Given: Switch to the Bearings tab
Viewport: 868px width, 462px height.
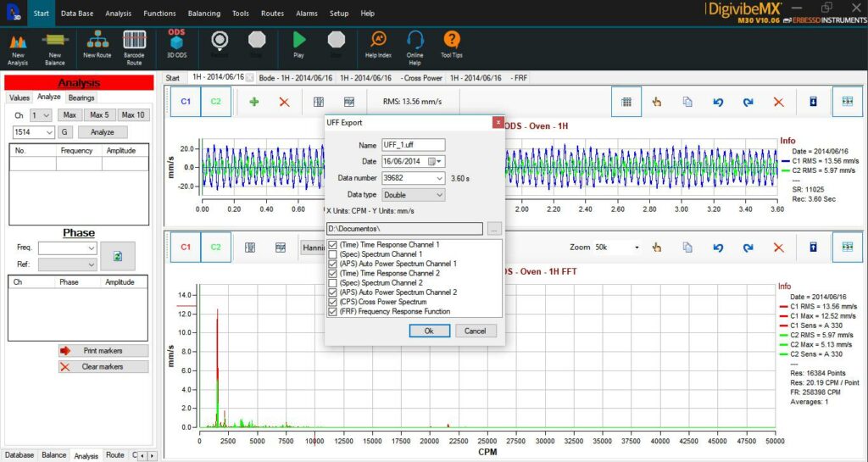Looking at the screenshot, I should coord(81,98).
